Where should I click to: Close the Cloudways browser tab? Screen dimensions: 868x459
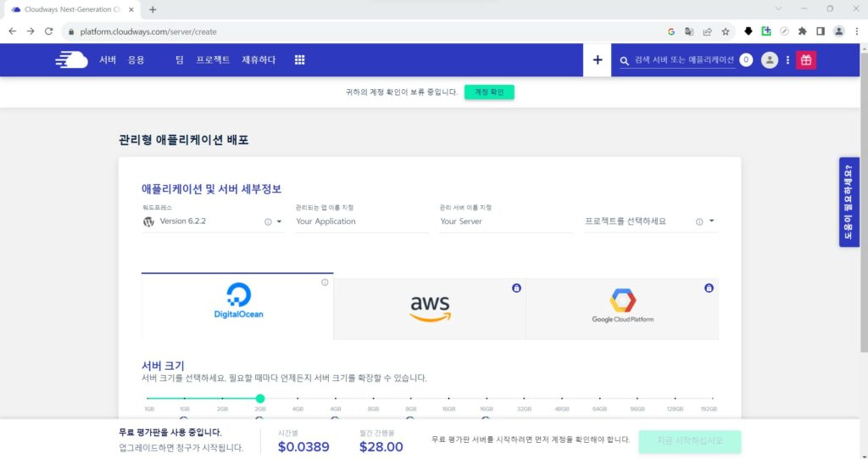(131, 9)
